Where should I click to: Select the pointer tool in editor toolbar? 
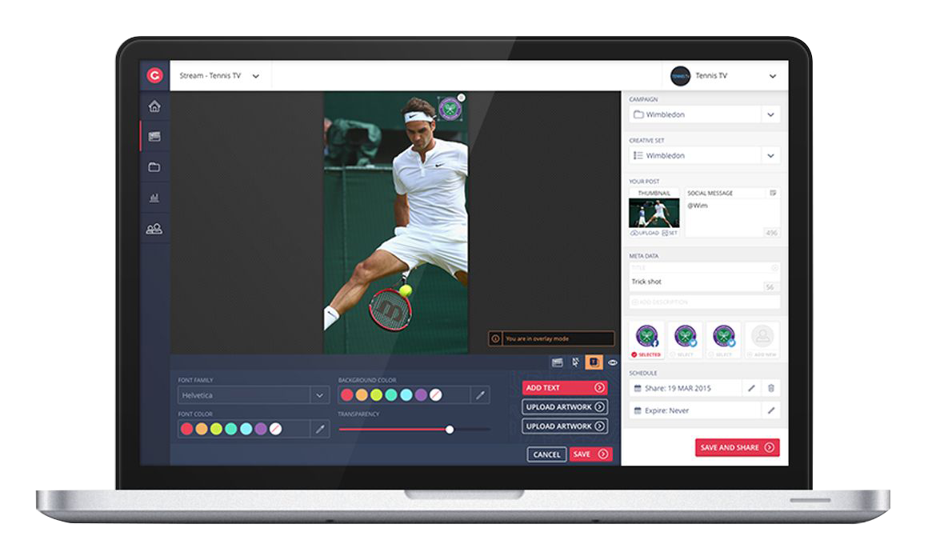575,362
